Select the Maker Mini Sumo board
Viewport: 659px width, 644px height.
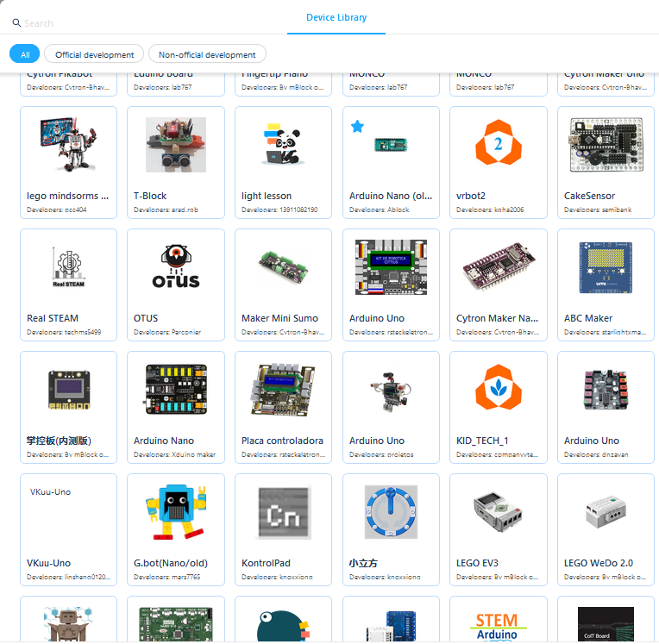click(283, 284)
